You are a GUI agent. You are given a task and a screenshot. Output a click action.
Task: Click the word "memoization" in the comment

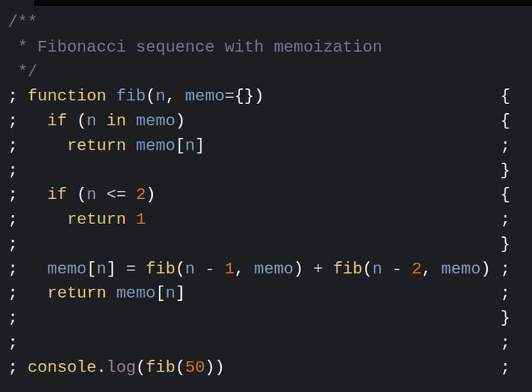pyautogui.click(x=328, y=47)
